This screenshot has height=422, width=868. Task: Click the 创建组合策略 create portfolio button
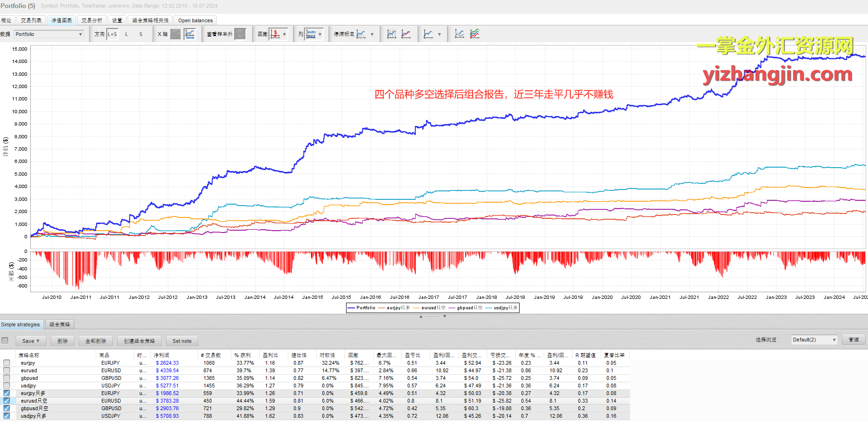[139, 341]
